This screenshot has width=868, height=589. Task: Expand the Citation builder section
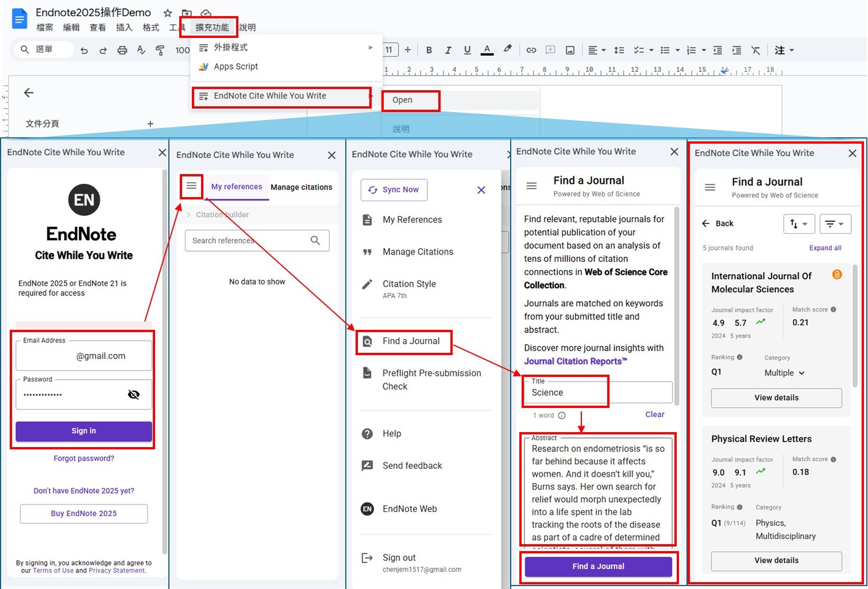pyautogui.click(x=189, y=215)
